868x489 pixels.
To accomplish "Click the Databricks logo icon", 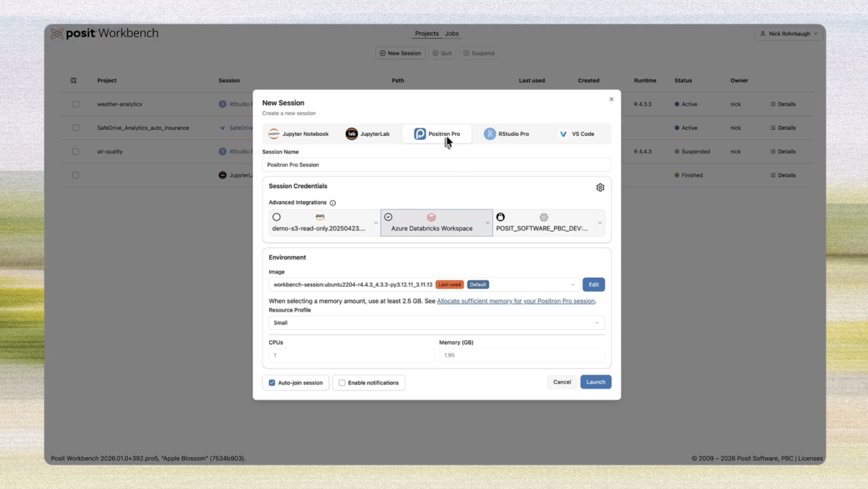I will point(431,217).
